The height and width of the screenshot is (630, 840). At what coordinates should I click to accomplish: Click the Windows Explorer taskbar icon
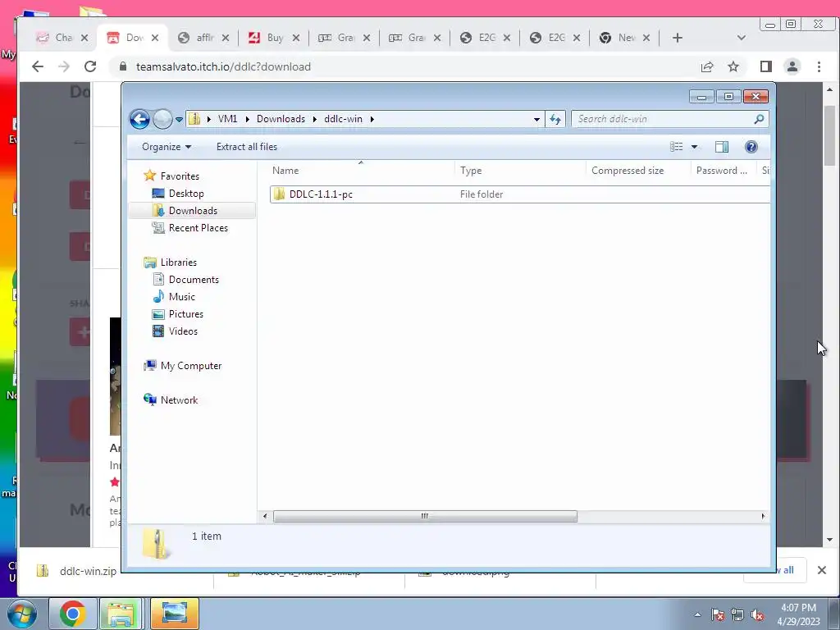121,614
